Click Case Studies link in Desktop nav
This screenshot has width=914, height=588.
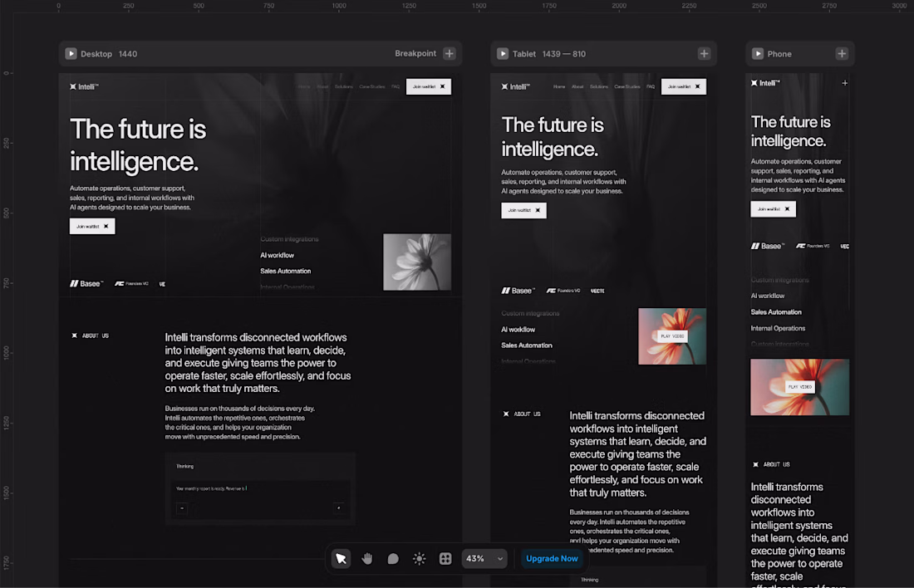[x=372, y=86]
